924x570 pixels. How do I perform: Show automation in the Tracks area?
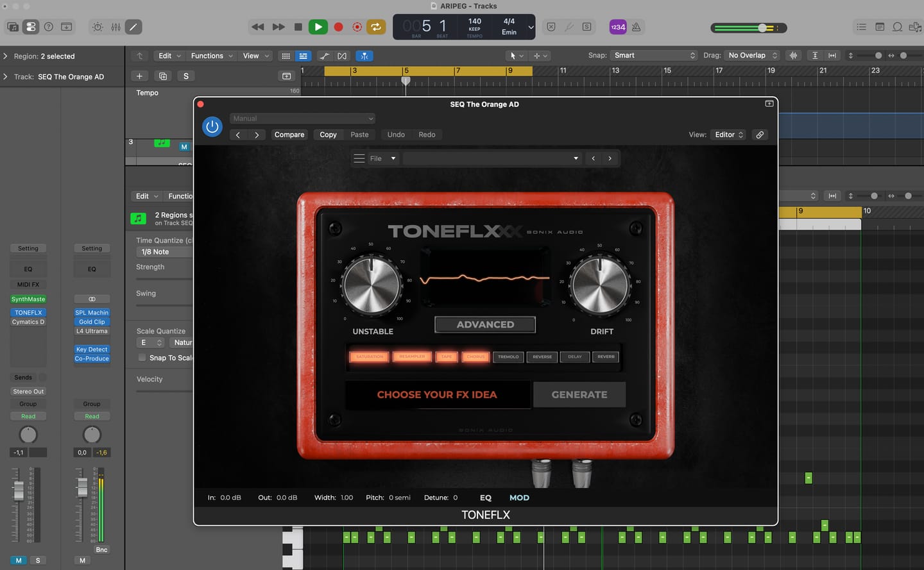click(x=325, y=56)
